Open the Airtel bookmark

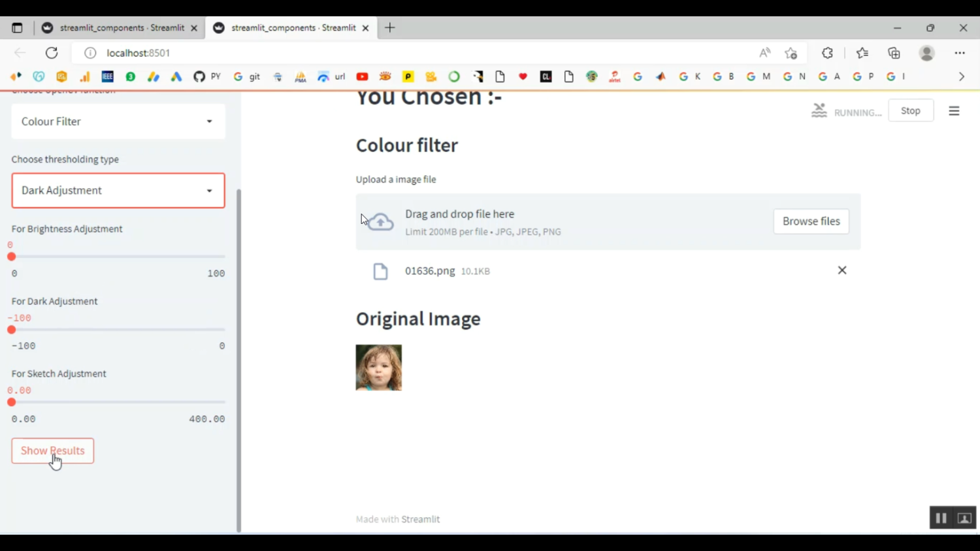pos(615,76)
